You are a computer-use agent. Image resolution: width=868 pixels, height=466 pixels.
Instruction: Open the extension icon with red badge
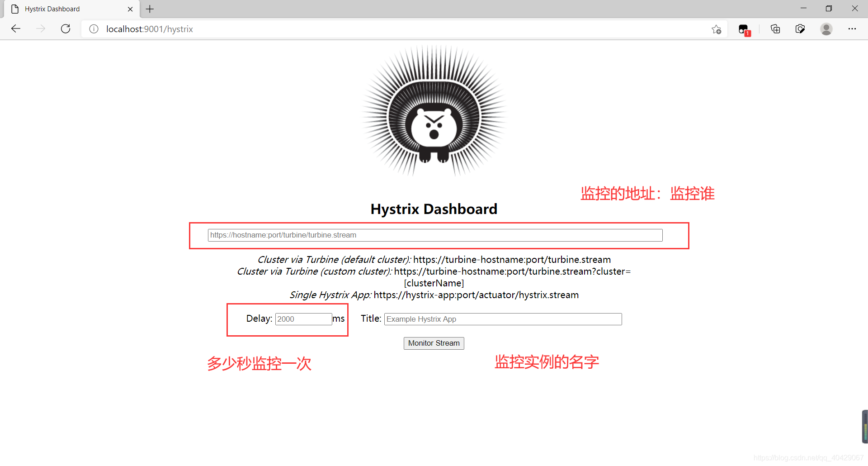pos(744,30)
